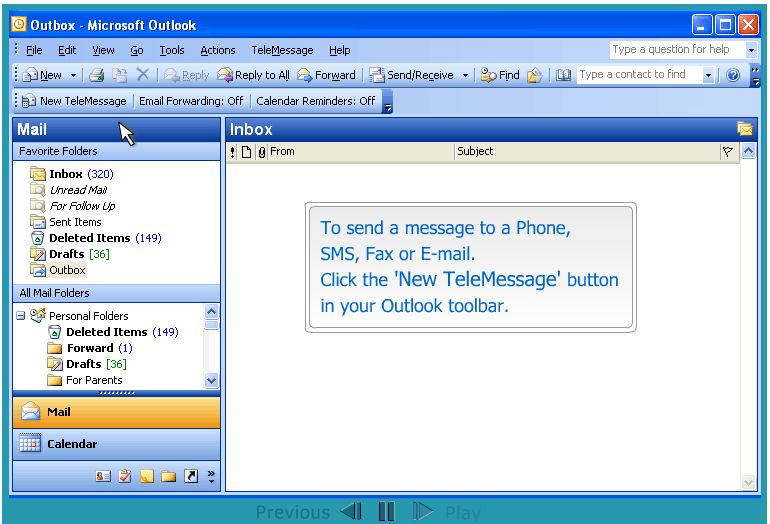Screen dimensions: 770x524
Task: Open the Go menu
Action: coord(137,50)
